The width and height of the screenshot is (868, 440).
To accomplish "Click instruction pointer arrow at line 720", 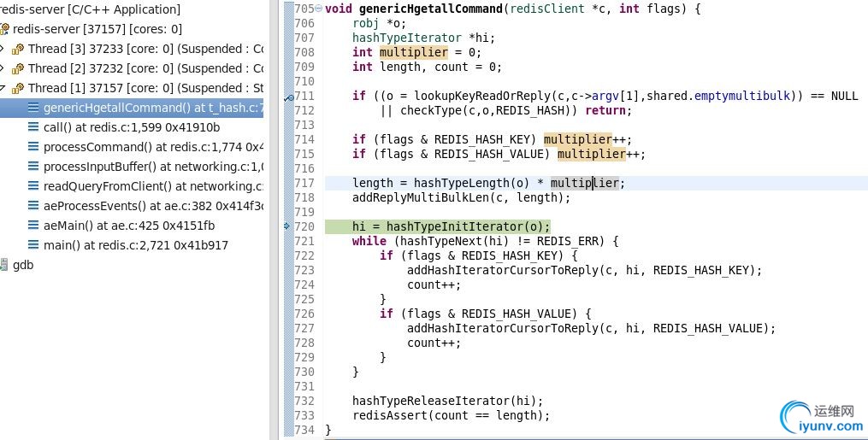I will point(286,226).
